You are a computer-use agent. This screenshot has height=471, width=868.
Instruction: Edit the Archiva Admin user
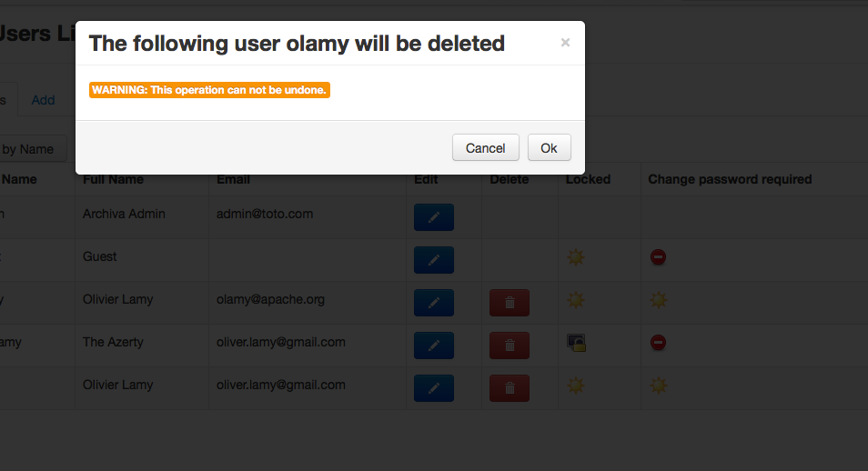pos(433,217)
